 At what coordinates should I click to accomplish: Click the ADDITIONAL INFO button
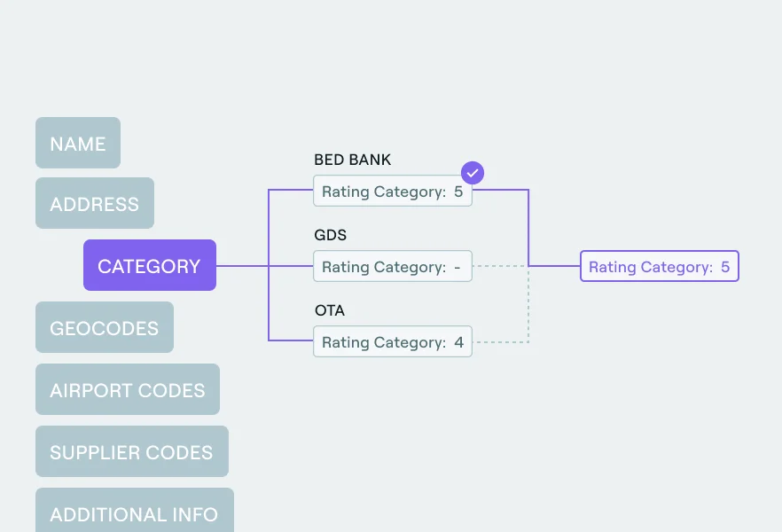135,513
